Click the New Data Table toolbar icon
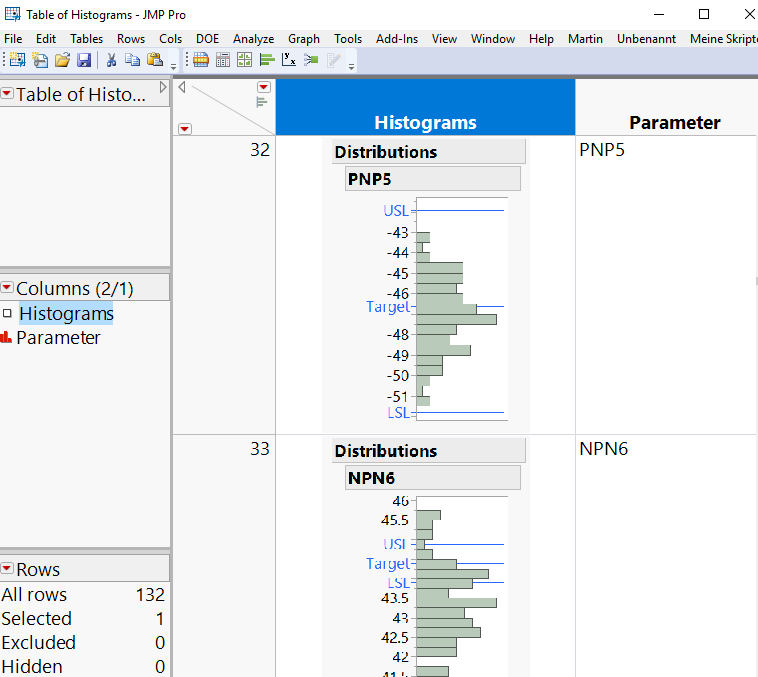The width and height of the screenshot is (758, 677). click(17, 60)
